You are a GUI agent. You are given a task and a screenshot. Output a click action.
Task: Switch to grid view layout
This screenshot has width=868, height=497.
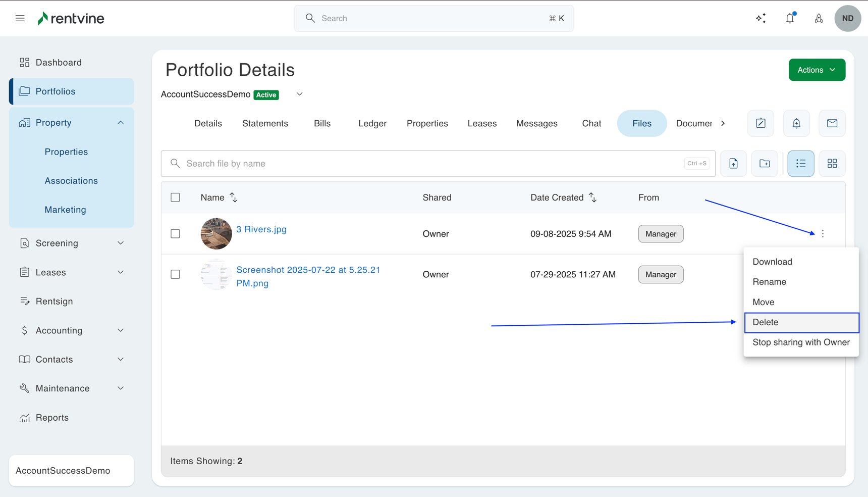[832, 164]
